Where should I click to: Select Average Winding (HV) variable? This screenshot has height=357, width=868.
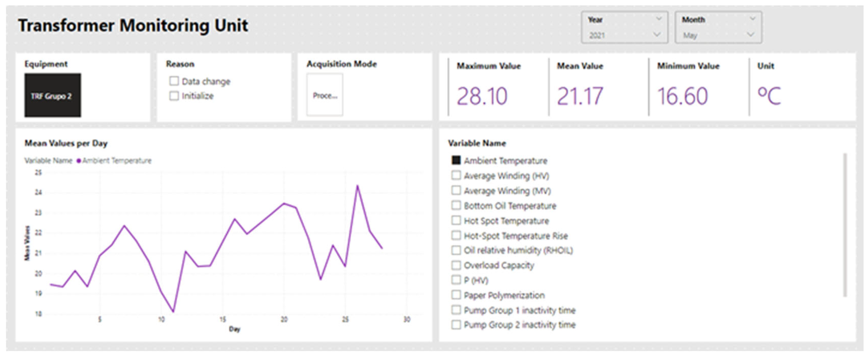456,175
